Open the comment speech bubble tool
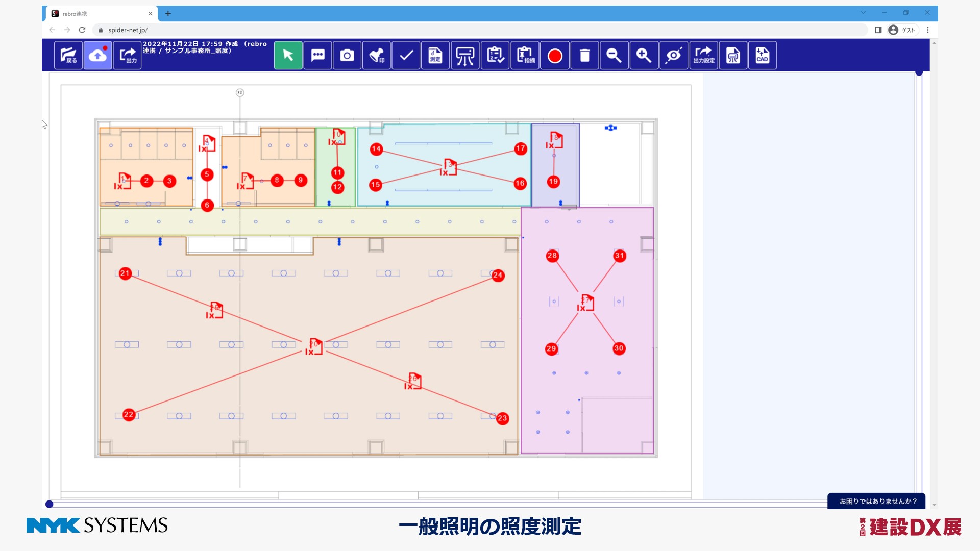980x551 pixels. coord(317,55)
